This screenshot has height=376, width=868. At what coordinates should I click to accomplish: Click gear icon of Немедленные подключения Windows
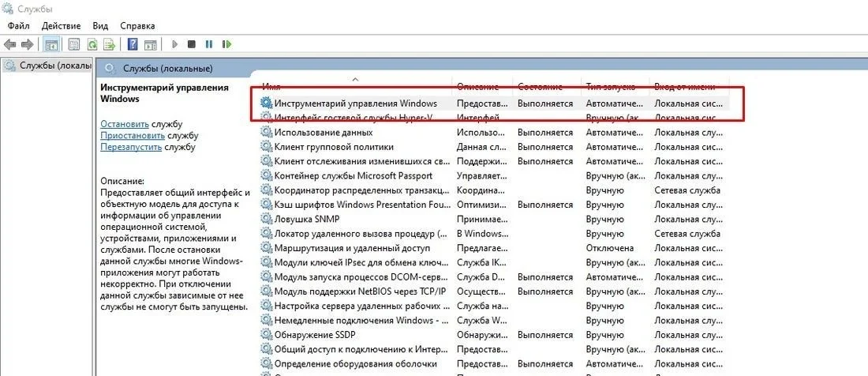266,320
